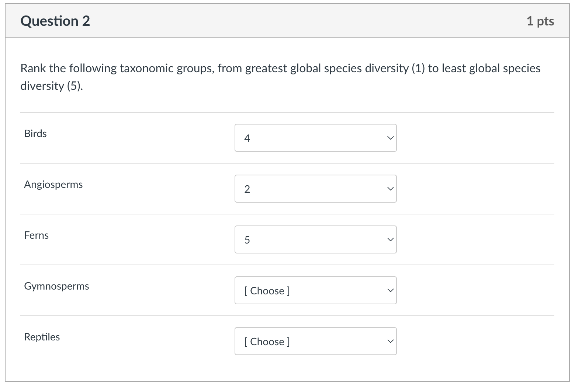Click the Angiosperms row label

click(53, 185)
